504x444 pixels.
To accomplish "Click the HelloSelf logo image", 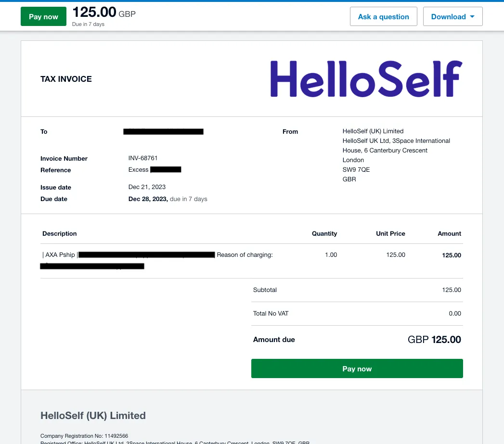I will 366,78.
